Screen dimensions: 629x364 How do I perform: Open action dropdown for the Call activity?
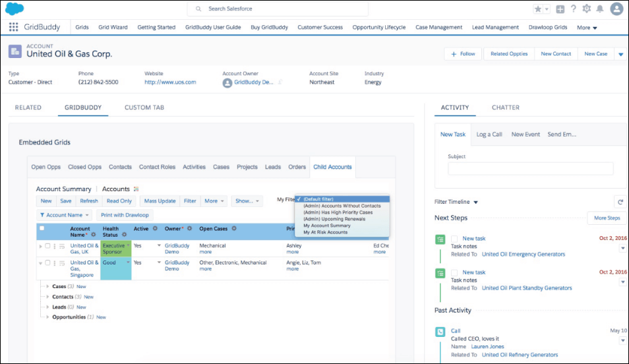coord(622,340)
